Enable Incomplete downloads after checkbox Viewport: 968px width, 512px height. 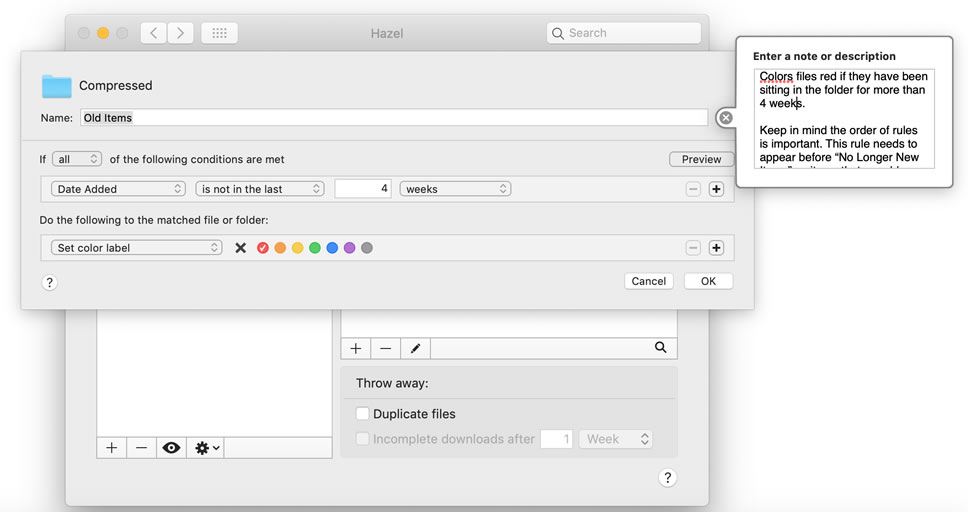362,439
